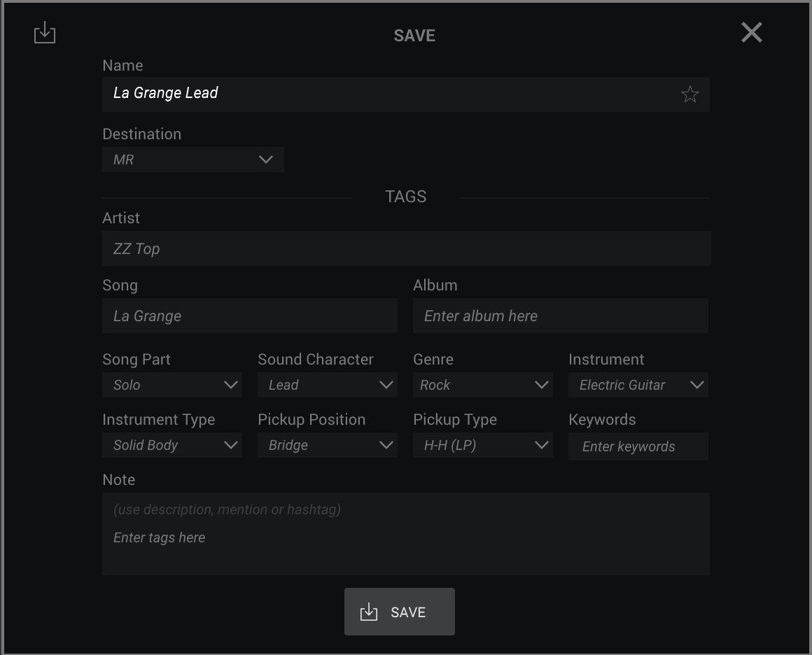Click the 'Enter album here' field
The width and height of the screenshot is (812, 655).
click(x=560, y=316)
